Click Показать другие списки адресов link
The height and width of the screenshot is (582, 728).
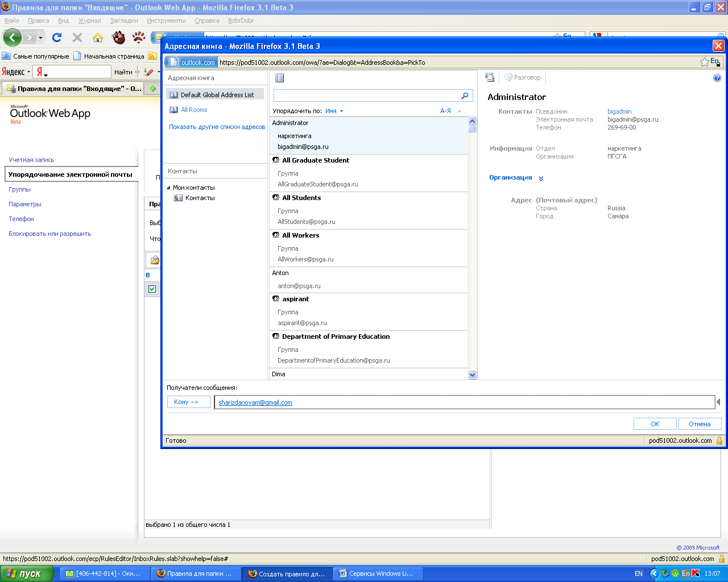(217, 127)
